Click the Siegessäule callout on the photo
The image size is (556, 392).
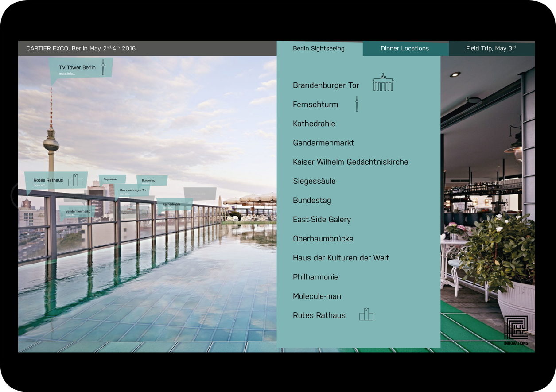pyautogui.click(x=112, y=179)
